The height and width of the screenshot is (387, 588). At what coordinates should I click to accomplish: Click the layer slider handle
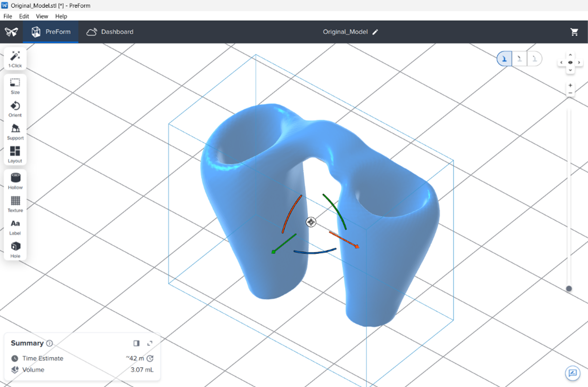tap(569, 289)
